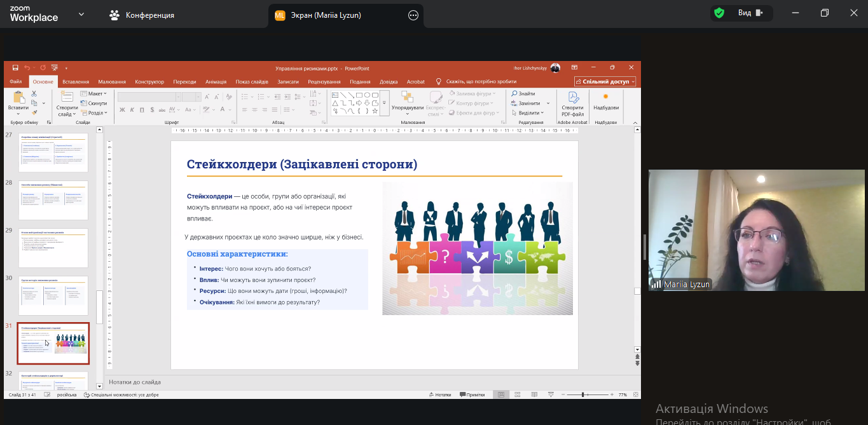This screenshot has height=425, width=868.
Task: Click the Вид view button in Zoom
Action: [x=750, y=13]
